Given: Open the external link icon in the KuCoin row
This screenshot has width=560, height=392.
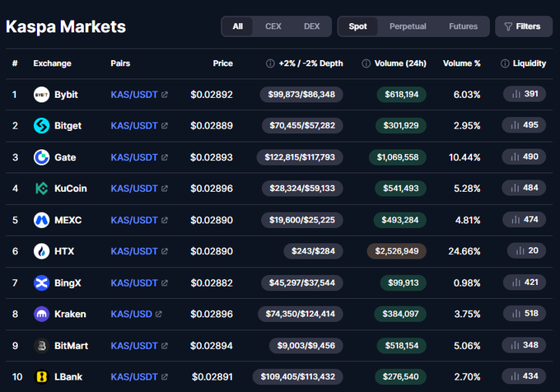Looking at the screenshot, I should click(164, 189).
